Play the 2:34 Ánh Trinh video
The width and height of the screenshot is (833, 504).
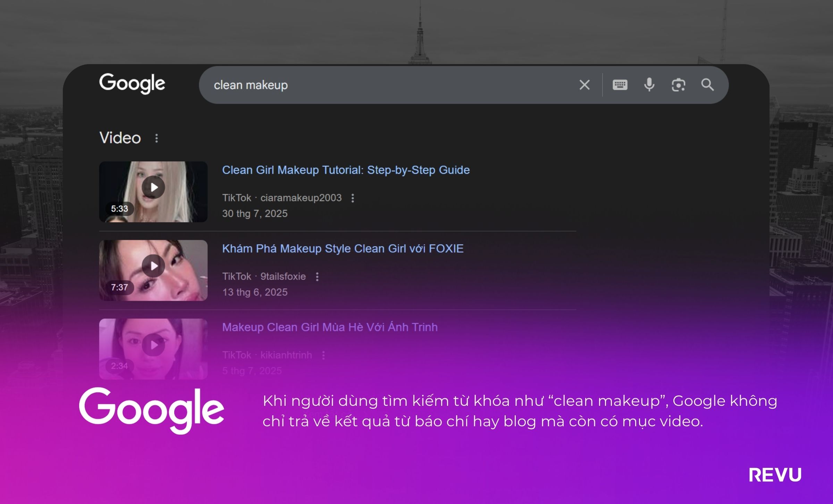[x=153, y=345]
